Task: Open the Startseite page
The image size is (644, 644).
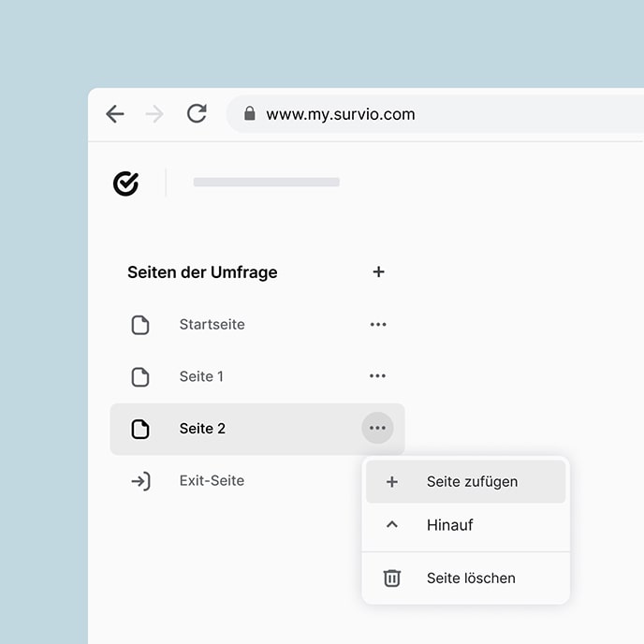Action: (x=212, y=325)
